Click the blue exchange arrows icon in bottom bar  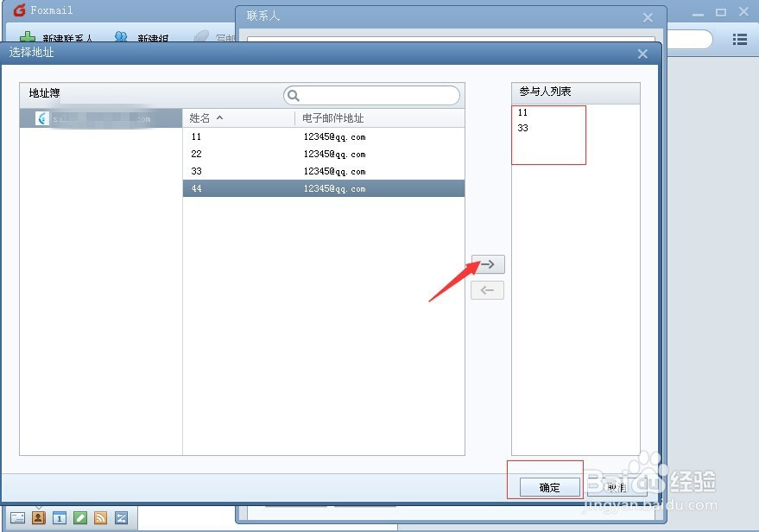(x=122, y=518)
